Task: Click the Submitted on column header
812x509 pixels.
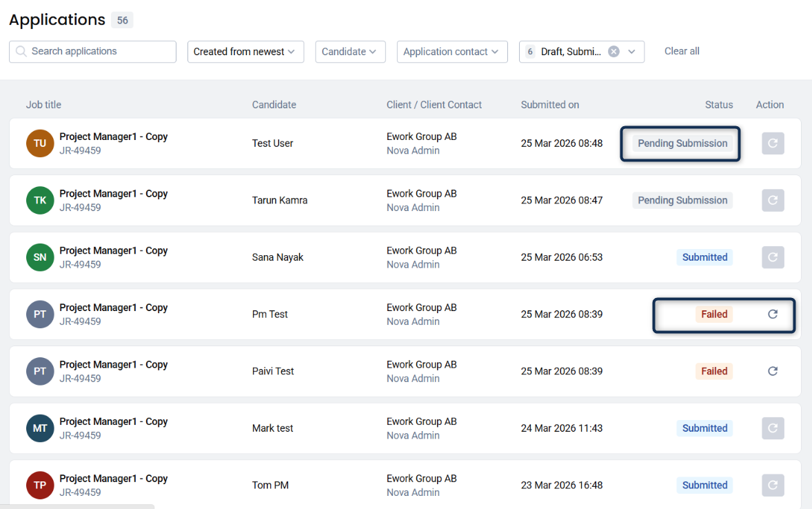Action: pyautogui.click(x=550, y=105)
